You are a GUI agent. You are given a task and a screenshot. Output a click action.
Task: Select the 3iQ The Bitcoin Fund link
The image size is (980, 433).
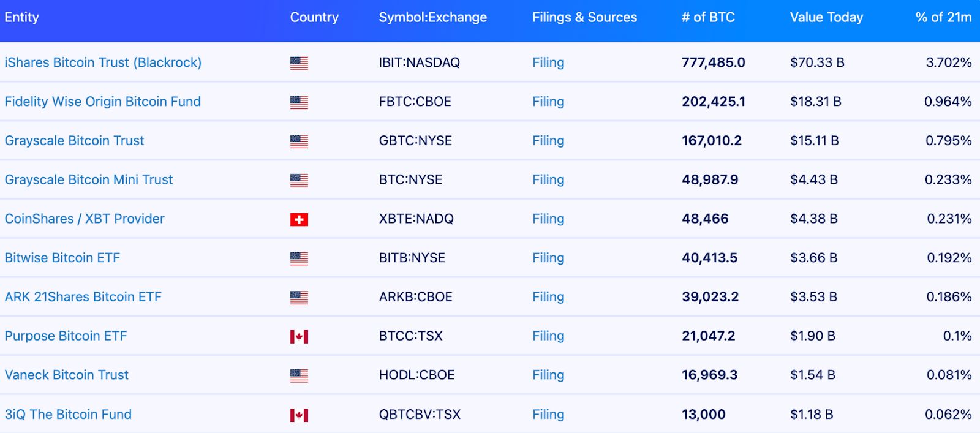pyautogui.click(x=67, y=414)
